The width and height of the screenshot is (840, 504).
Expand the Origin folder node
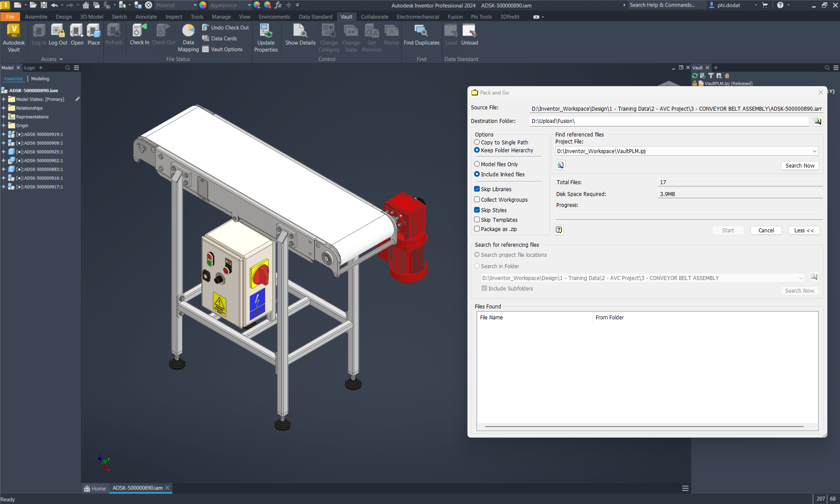[4, 126]
